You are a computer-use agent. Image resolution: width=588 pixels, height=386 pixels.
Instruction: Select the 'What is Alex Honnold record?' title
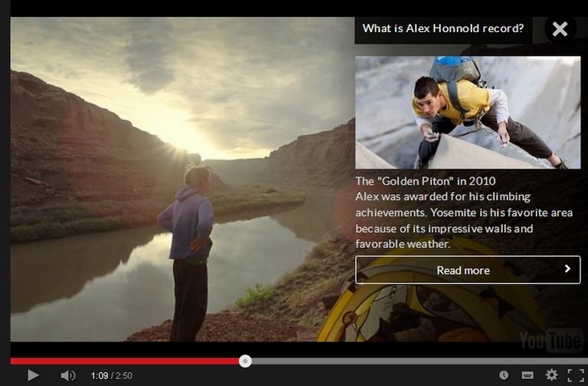443,28
